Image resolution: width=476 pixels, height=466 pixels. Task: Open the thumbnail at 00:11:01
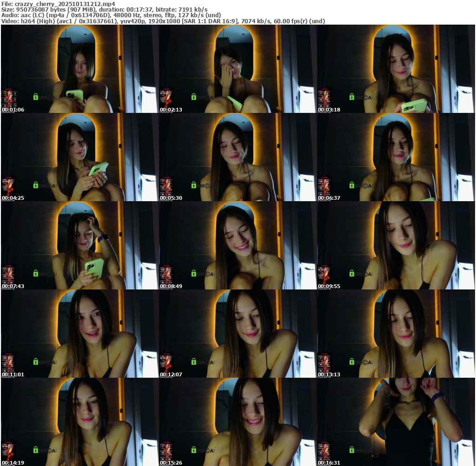pos(80,334)
